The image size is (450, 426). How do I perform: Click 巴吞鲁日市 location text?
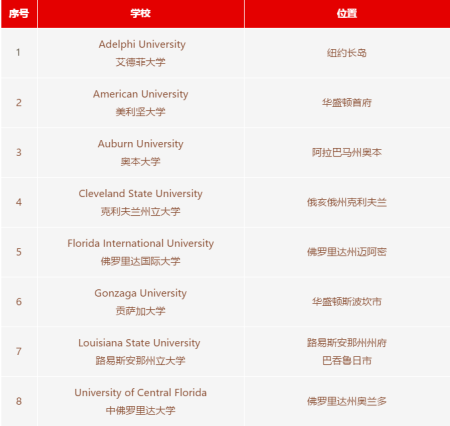point(347,361)
